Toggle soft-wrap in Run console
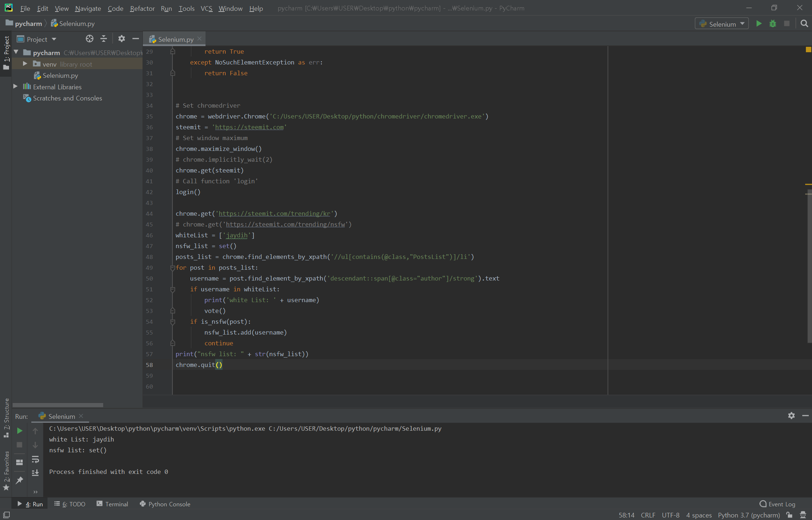Screen dimensions: 812x520 pos(35,460)
